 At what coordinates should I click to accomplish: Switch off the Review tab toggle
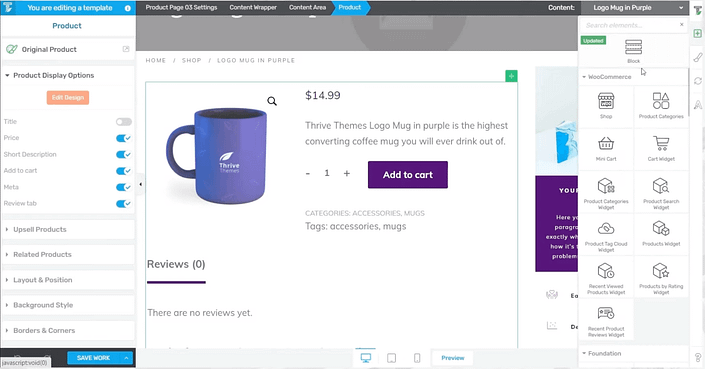click(123, 204)
